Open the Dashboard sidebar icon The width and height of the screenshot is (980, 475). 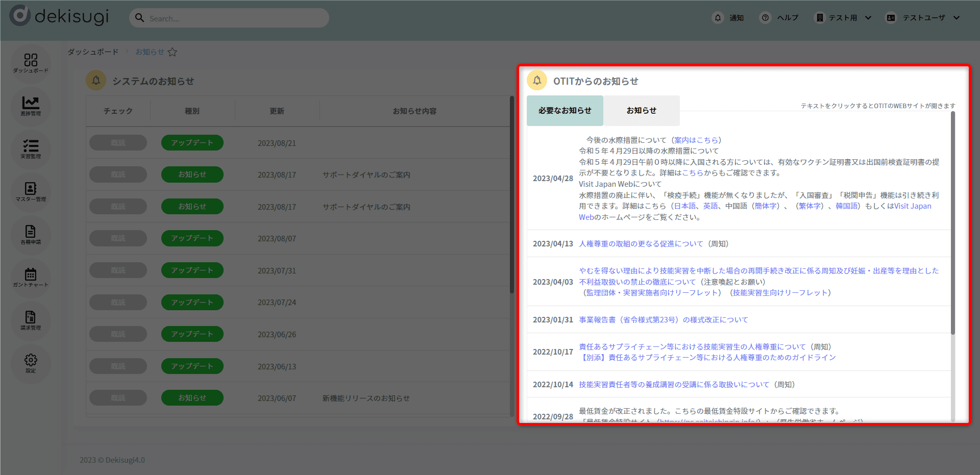click(x=31, y=63)
